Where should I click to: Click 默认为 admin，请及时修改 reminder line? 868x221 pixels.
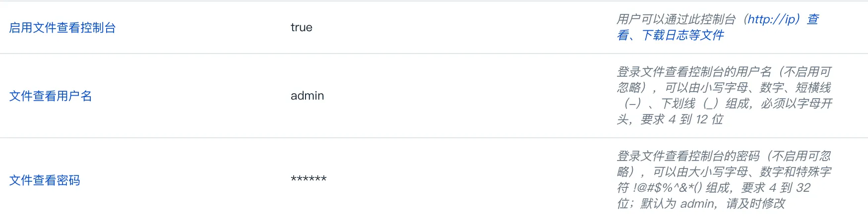[713, 204]
